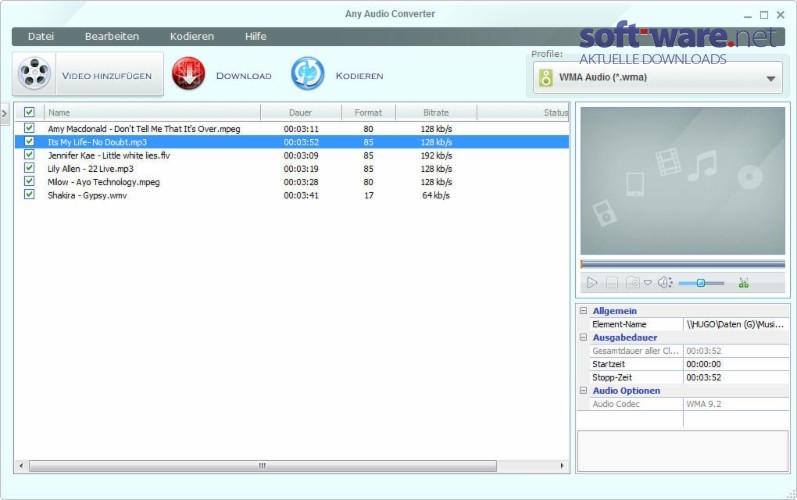Open the Kodieren menu
The width and height of the screenshot is (797, 500).
point(192,37)
